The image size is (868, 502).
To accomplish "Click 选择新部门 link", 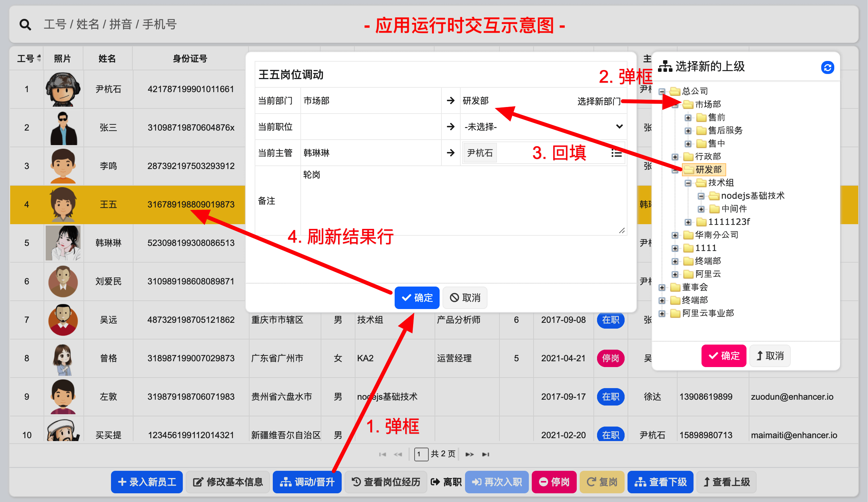I will 598,101.
